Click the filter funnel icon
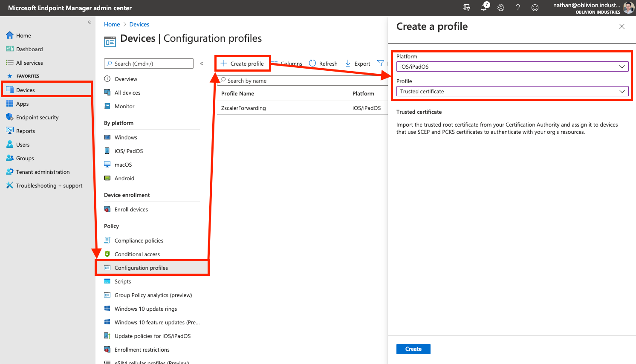The height and width of the screenshot is (364, 636). point(381,64)
